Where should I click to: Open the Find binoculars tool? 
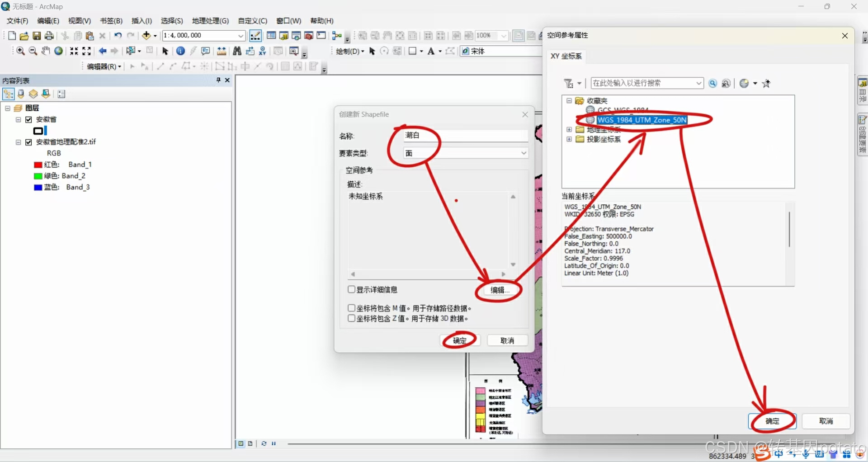pos(237,51)
